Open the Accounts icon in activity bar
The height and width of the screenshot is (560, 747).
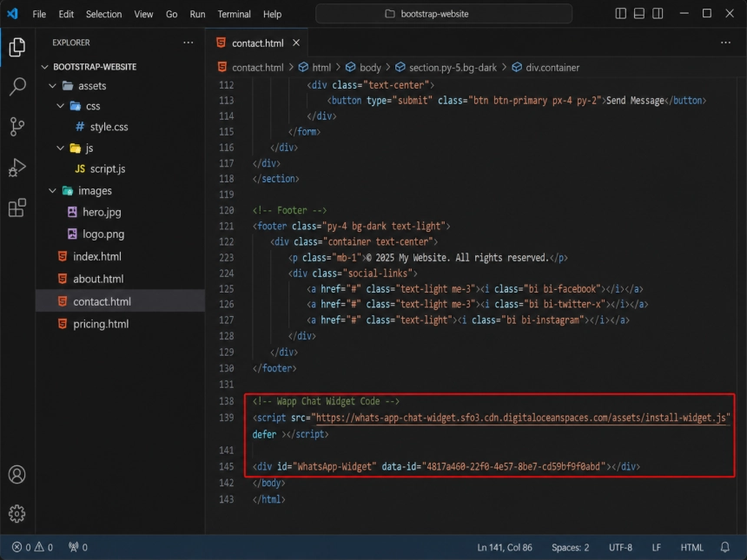point(17,474)
